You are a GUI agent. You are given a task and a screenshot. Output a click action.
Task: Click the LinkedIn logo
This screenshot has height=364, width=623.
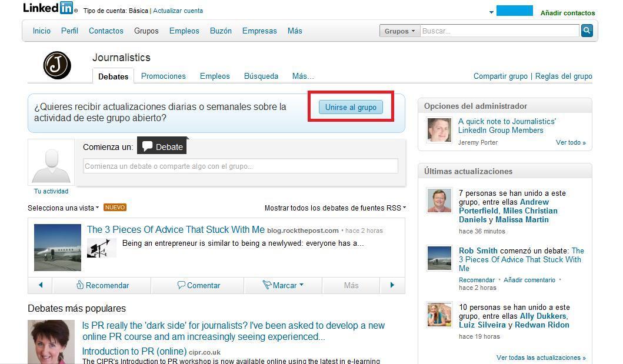point(48,8)
